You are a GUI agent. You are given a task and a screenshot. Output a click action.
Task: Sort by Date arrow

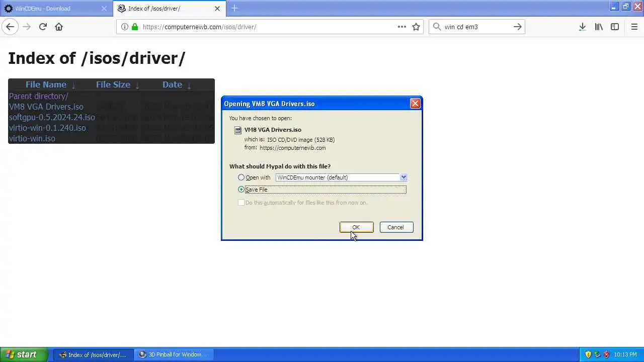(189, 85)
